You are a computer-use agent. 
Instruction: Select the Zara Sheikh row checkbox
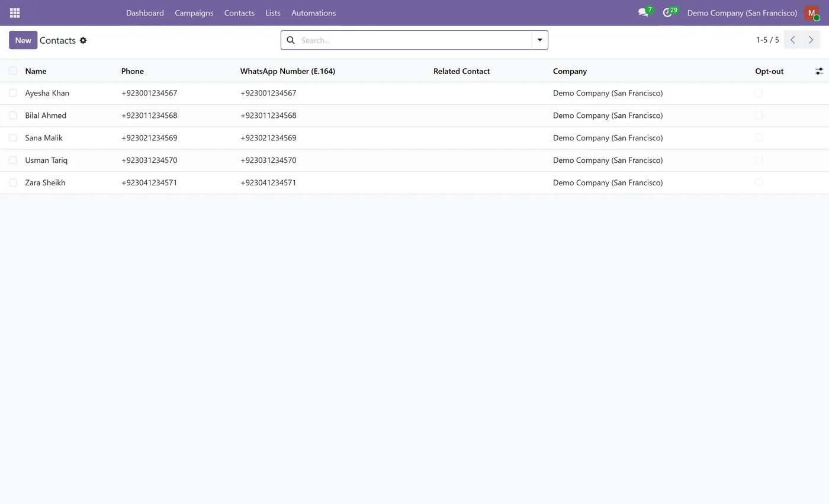tap(13, 182)
